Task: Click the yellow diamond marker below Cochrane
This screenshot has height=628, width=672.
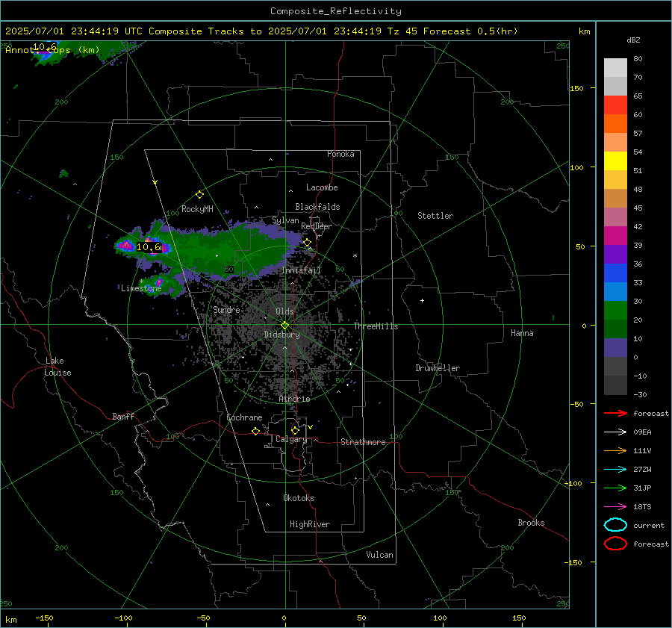Action: (255, 431)
